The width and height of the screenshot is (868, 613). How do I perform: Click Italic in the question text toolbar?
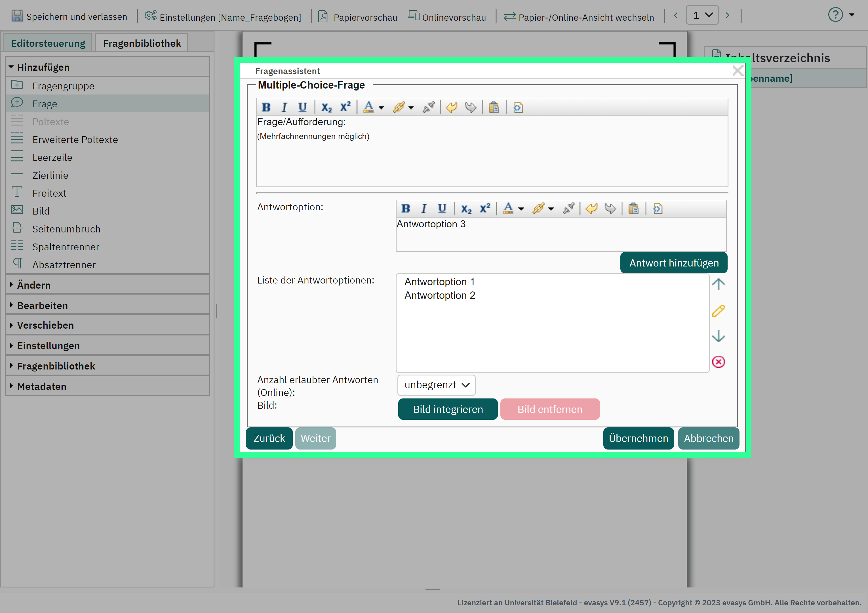[284, 107]
